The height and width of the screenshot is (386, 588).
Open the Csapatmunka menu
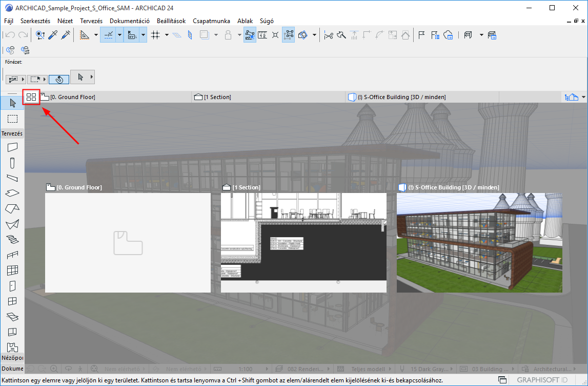(x=211, y=21)
